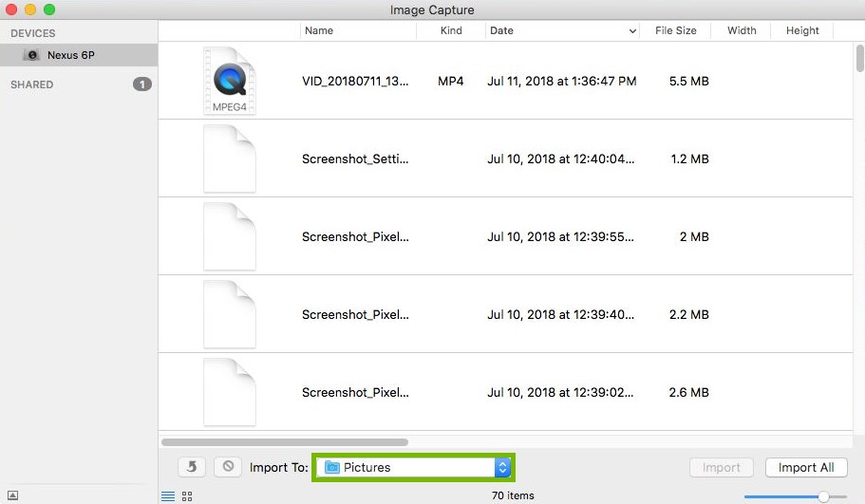Select Screenshot_Pixel... dated 12:39:02
Image resolution: width=865 pixels, height=504 pixels.
[x=355, y=392]
